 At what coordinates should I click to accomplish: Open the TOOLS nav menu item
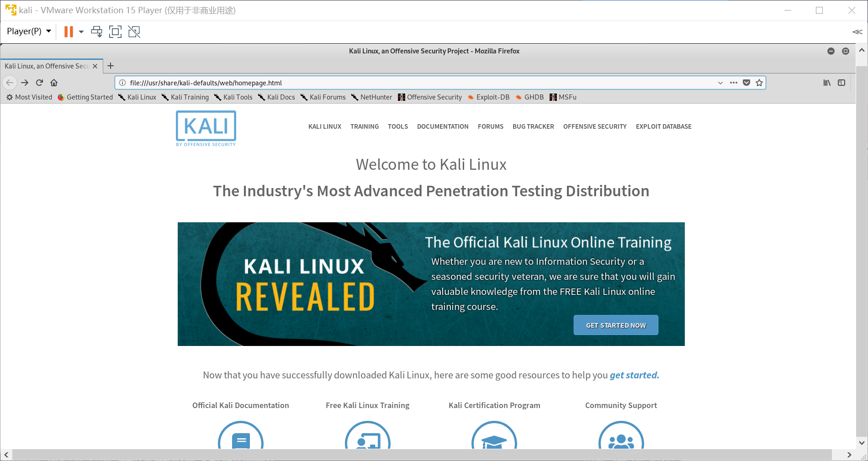click(x=398, y=126)
